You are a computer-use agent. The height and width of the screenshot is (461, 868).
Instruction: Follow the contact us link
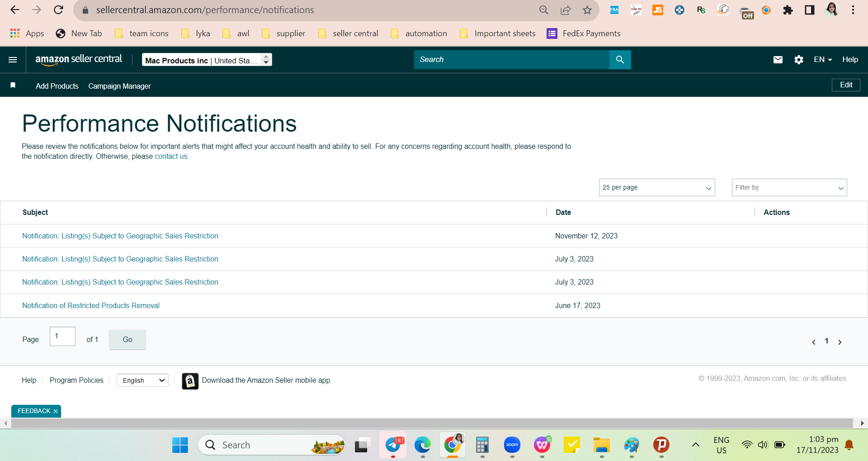pyautogui.click(x=171, y=157)
